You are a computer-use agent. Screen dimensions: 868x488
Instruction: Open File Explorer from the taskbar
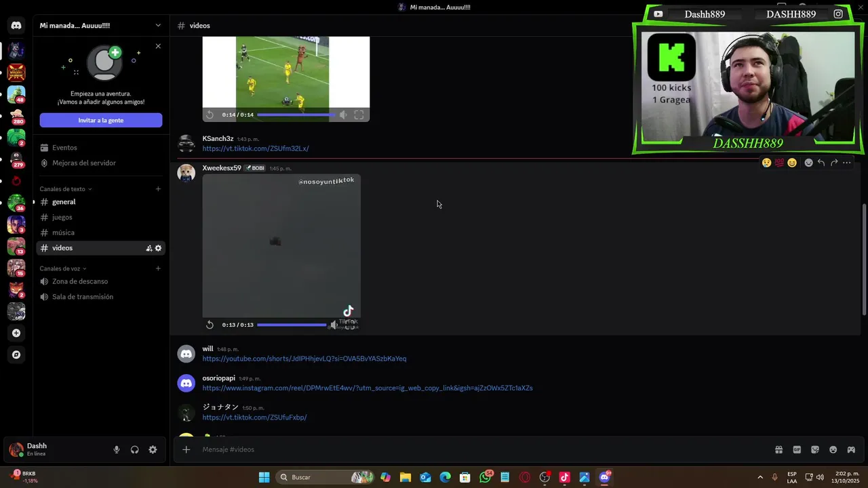(406, 477)
